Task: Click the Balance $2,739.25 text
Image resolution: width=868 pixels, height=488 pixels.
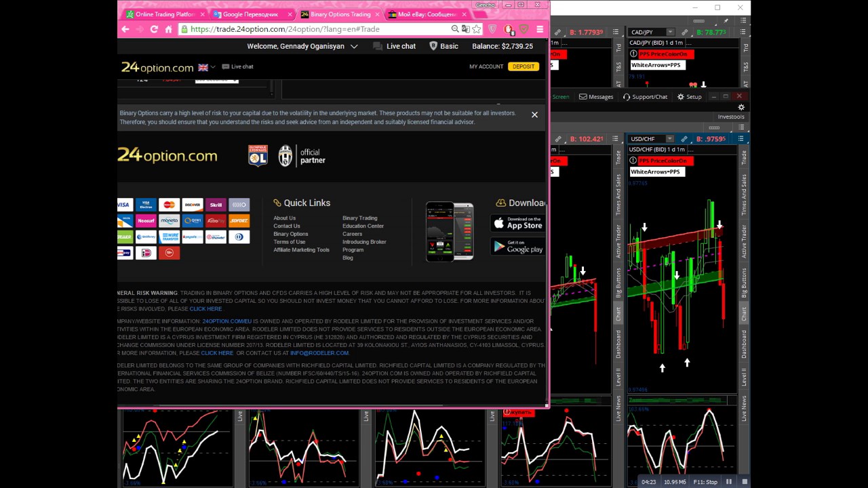Action: pos(502,46)
